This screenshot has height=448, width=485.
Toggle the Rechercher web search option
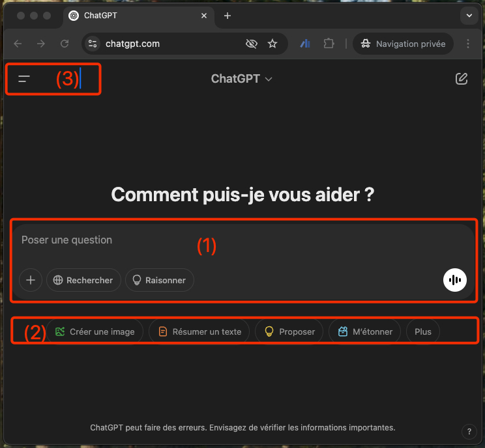pos(83,280)
